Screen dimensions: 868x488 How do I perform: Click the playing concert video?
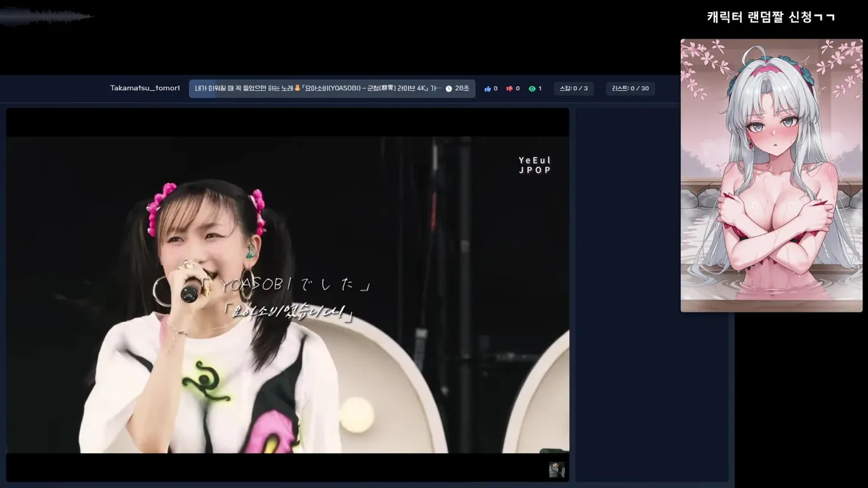coord(288,295)
